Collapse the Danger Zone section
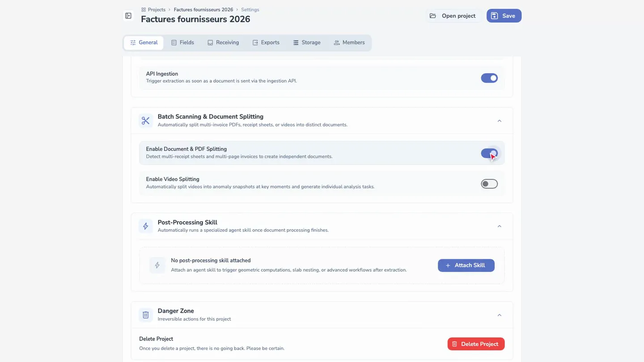The image size is (644, 362). (x=500, y=315)
